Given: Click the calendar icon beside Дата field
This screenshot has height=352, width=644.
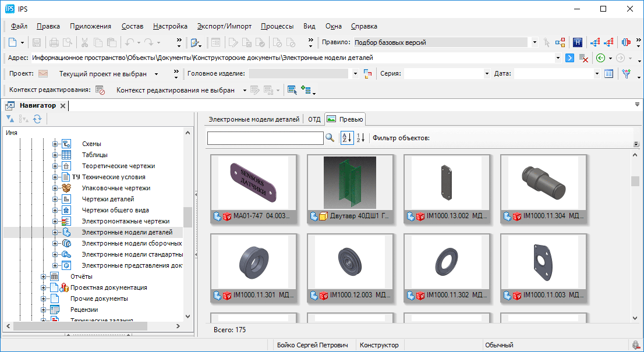Looking at the screenshot, I should (608, 74).
